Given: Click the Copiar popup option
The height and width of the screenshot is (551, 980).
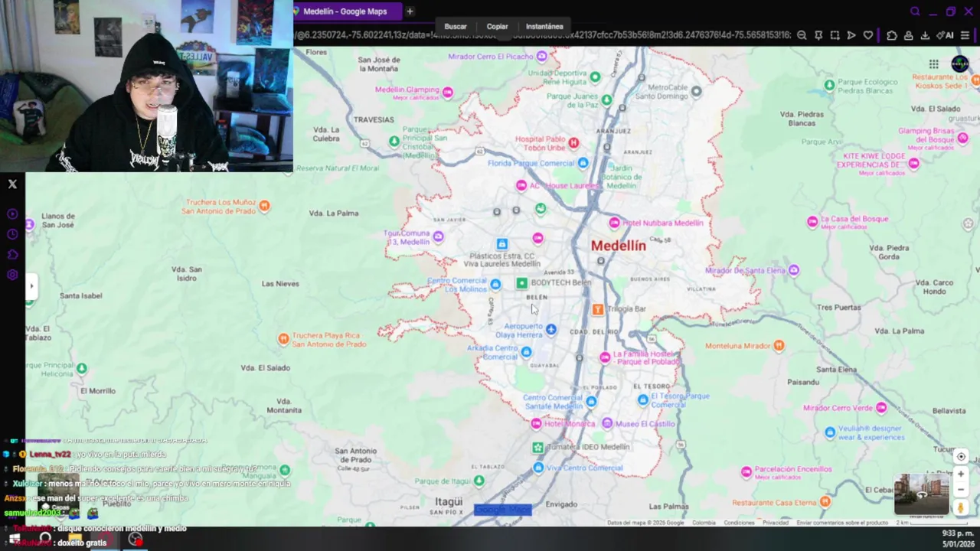Looking at the screenshot, I should point(497,26).
